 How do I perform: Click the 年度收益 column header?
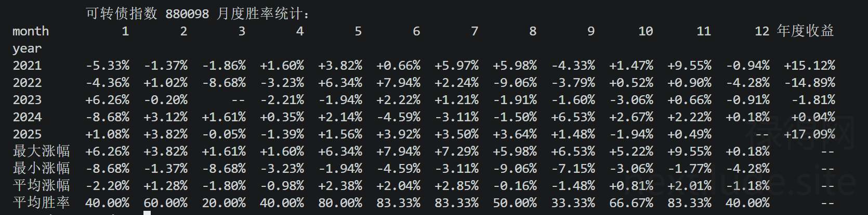click(x=805, y=31)
